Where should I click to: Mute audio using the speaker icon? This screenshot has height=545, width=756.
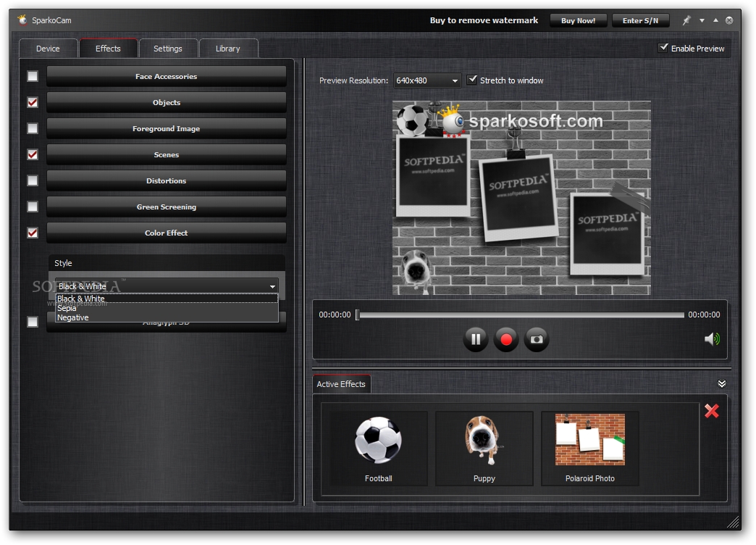coord(712,339)
